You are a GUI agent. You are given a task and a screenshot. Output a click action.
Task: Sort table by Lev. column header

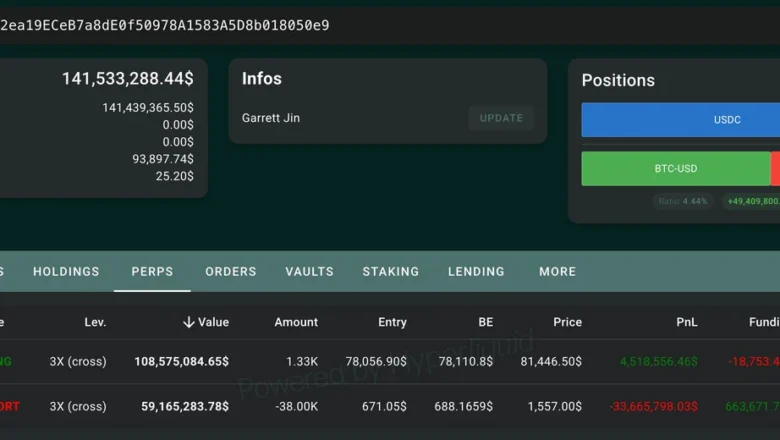pyautogui.click(x=95, y=322)
